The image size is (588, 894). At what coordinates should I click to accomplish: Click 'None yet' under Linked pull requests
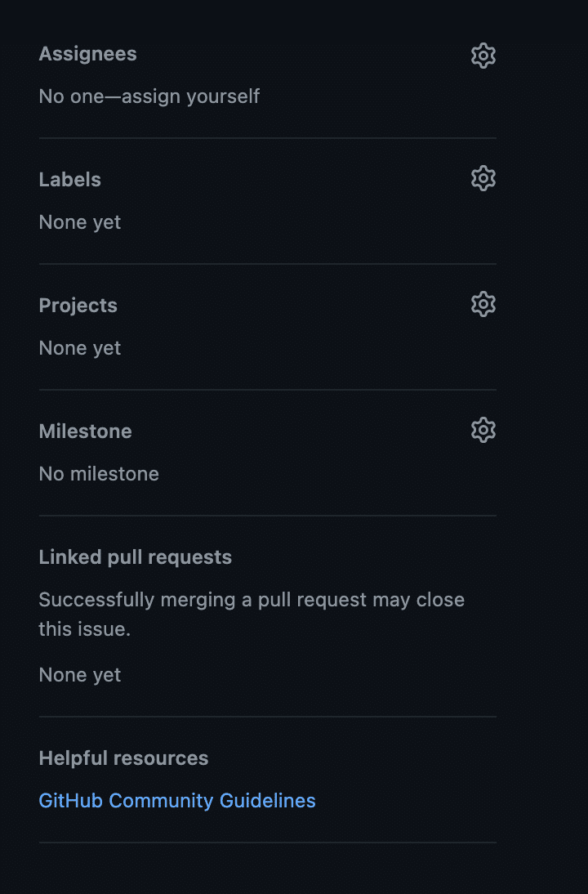pyautogui.click(x=80, y=675)
